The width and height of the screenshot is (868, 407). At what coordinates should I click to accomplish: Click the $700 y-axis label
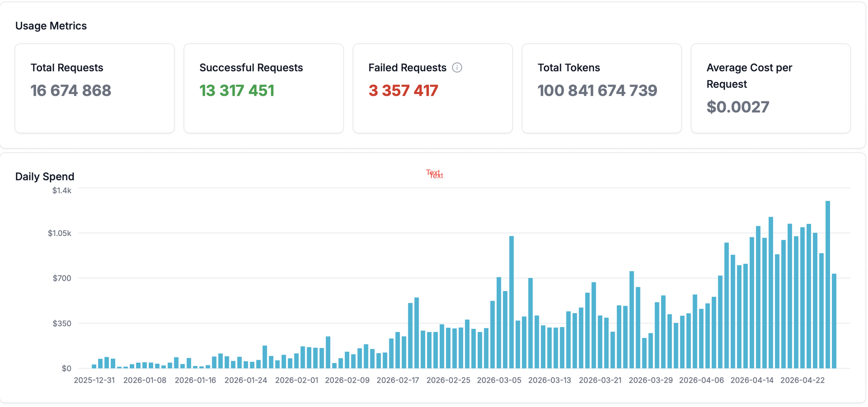click(62, 278)
